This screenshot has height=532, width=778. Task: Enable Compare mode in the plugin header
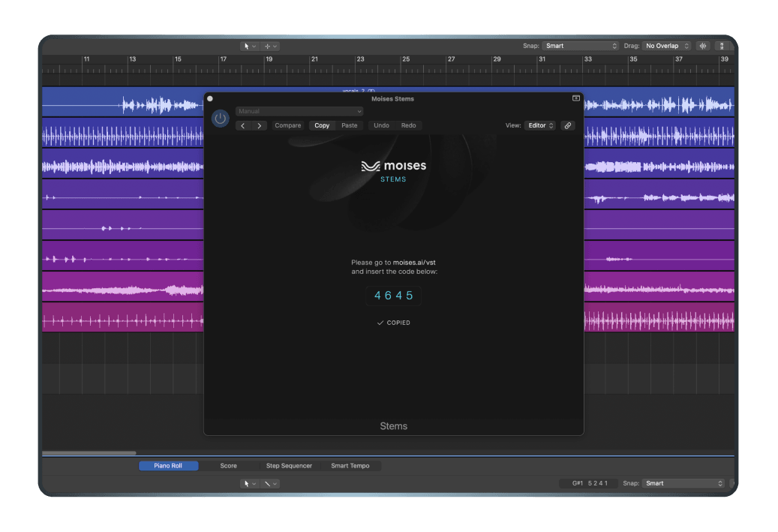288,125
